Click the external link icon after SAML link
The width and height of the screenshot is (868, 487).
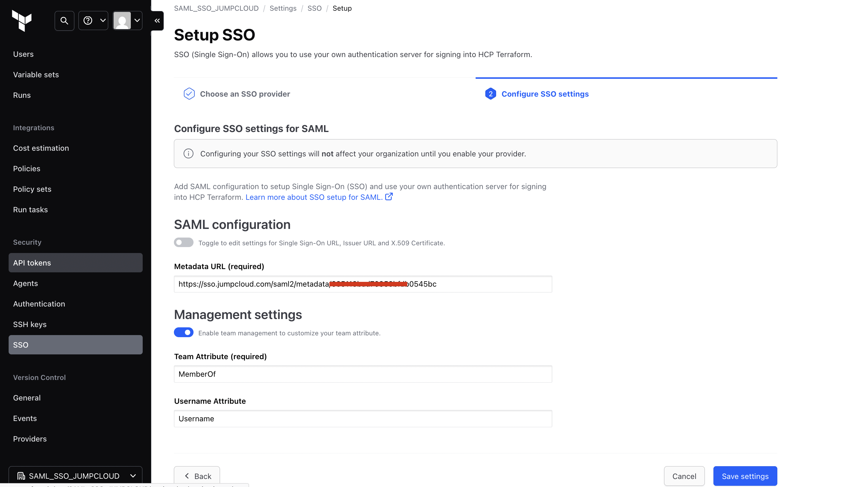pyautogui.click(x=389, y=197)
